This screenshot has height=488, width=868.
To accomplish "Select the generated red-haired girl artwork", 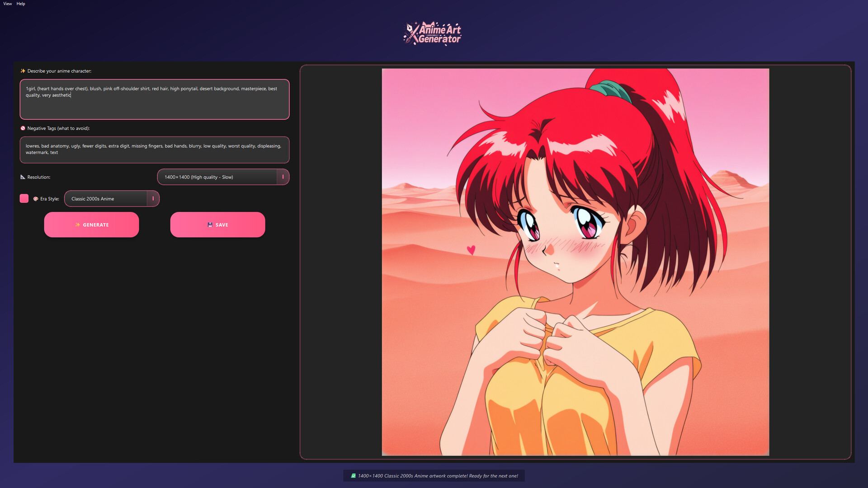I will 575,262.
